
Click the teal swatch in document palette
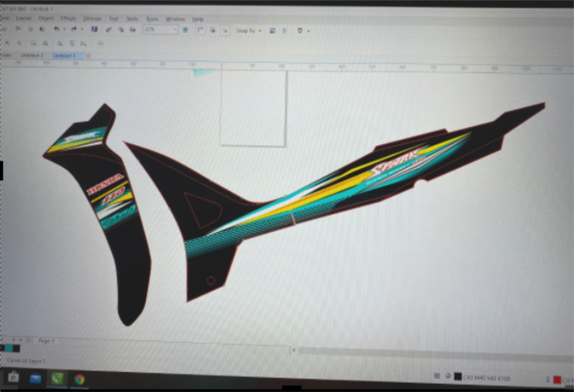pyautogui.click(x=9, y=348)
